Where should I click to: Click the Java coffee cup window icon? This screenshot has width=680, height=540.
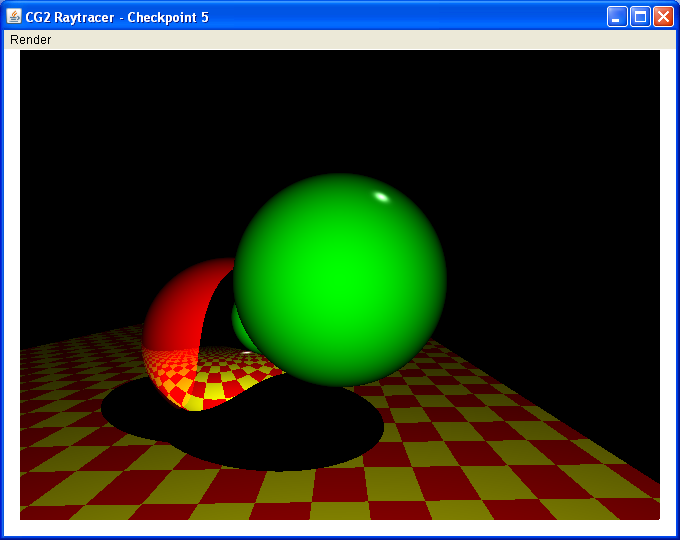pyautogui.click(x=14, y=17)
